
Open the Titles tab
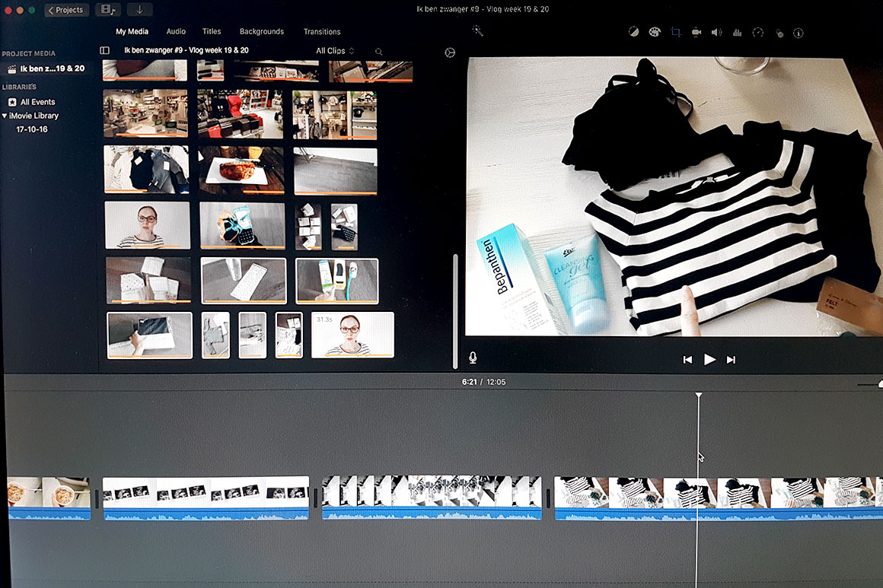point(212,31)
